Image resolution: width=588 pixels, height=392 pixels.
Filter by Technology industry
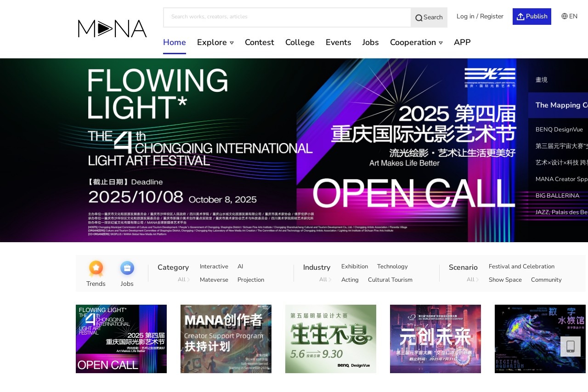tap(392, 267)
